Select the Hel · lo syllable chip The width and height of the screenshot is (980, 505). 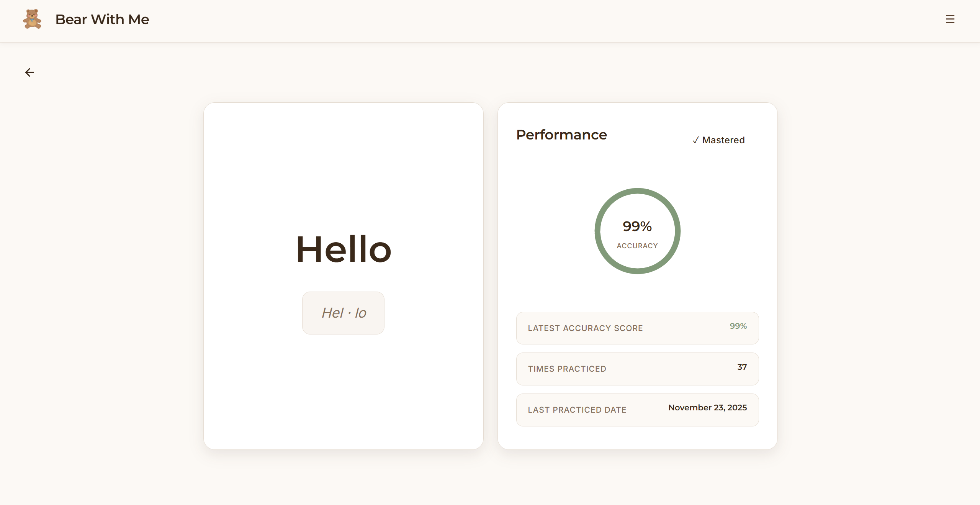(343, 313)
